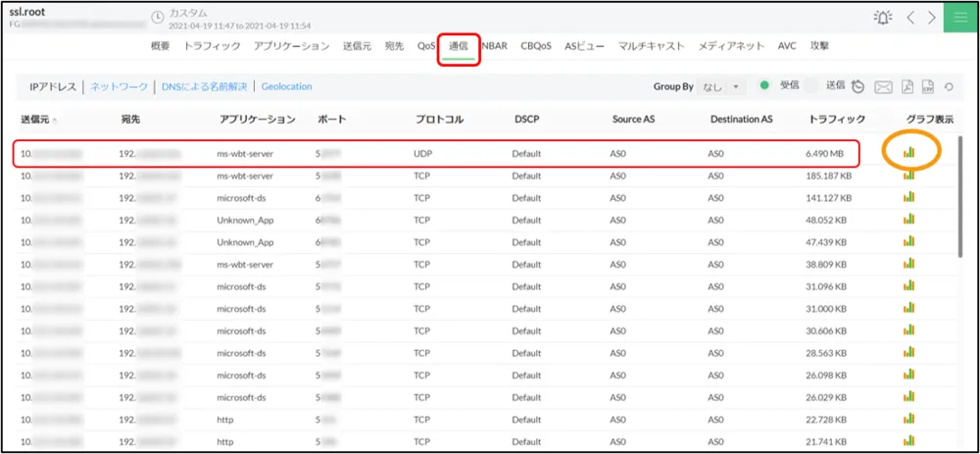Open the time period clock icon

pos(158,18)
